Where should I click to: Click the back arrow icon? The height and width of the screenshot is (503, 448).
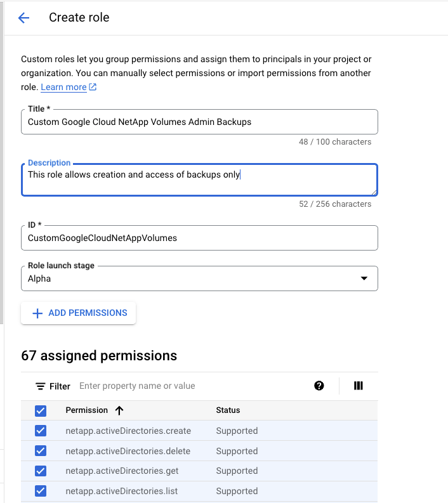[24, 18]
